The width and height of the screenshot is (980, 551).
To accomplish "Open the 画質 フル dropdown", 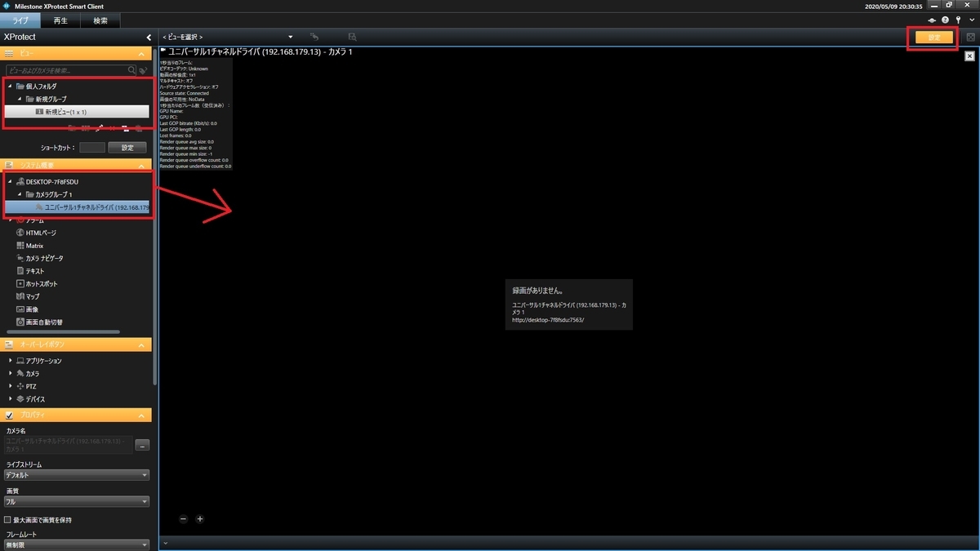I will 77,501.
